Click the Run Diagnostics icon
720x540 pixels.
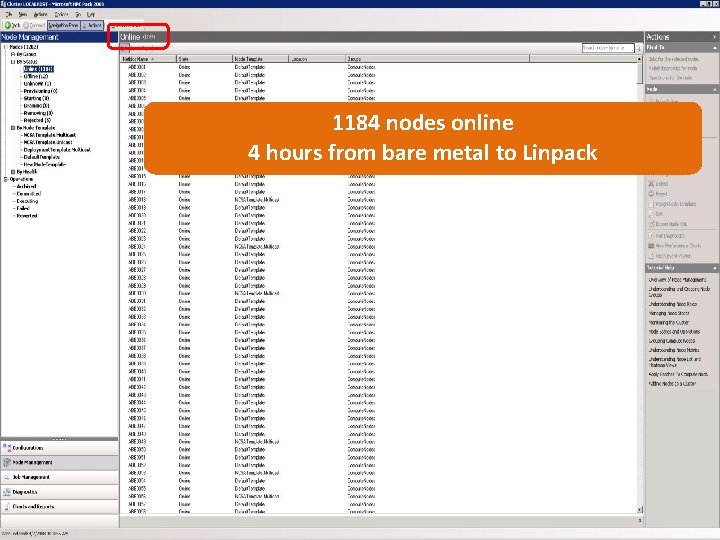(x=651, y=236)
